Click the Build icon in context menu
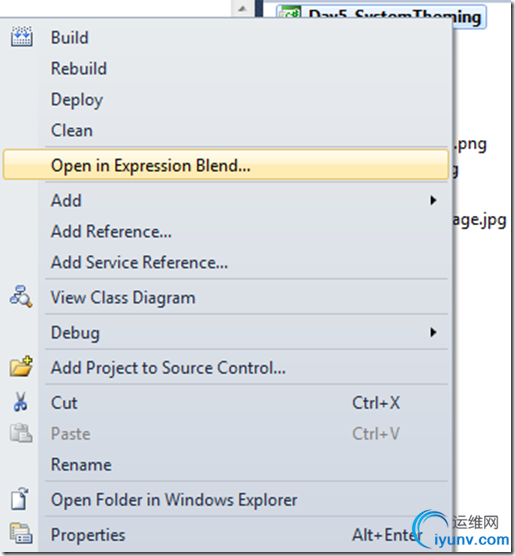Viewport: 515px width, 556px height. click(x=22, y=36)
